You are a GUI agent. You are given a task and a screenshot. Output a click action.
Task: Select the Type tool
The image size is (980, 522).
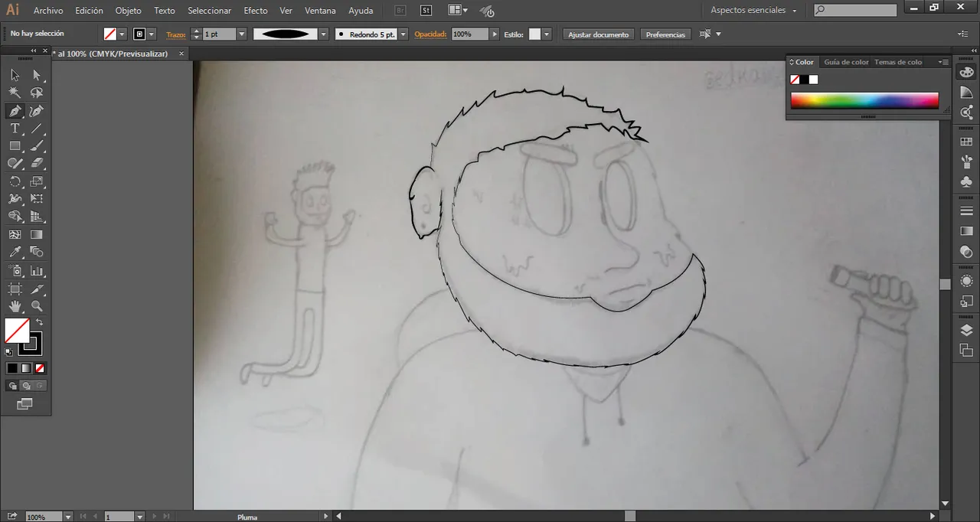tap(15, 128)
